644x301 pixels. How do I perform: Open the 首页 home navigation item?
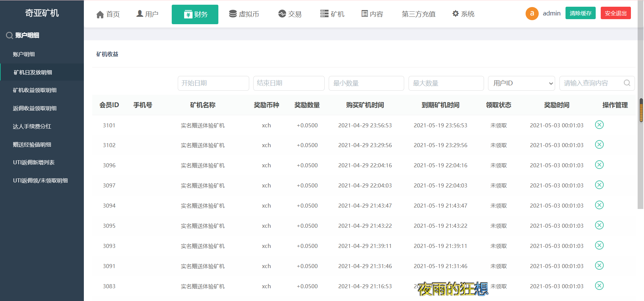(108, 14)
